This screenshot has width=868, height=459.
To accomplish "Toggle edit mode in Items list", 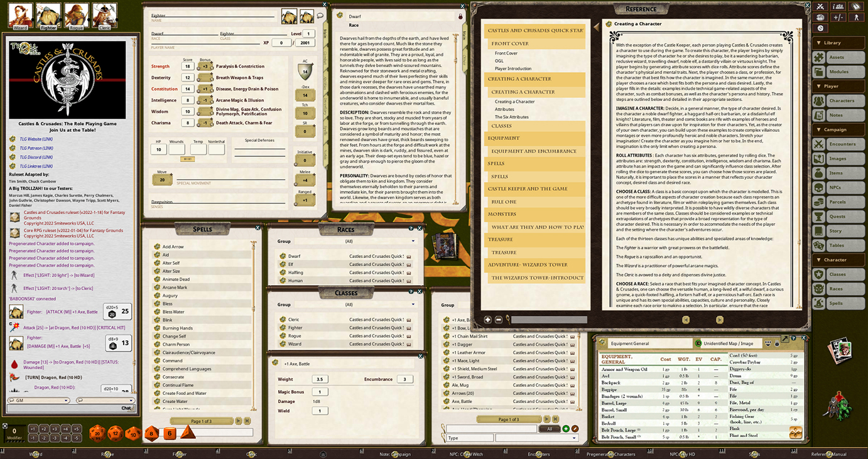I will (x=575, y=429).
